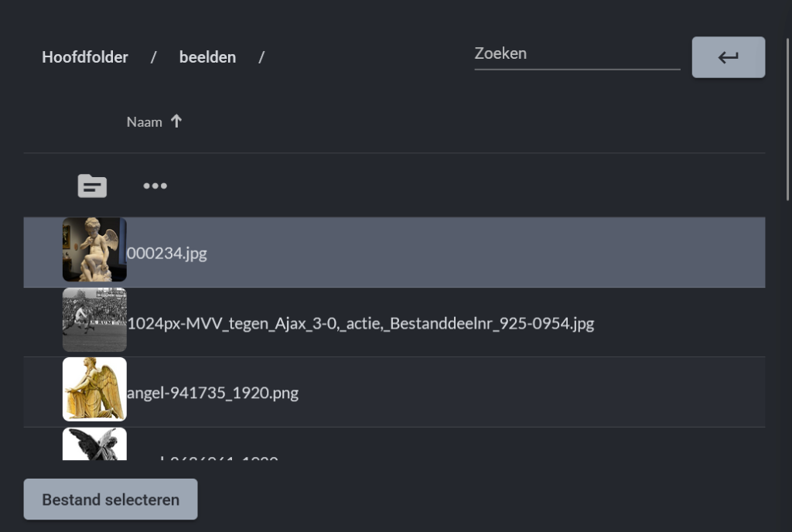Sort by the Naam column header
The height and width of the screenshot is (532, 792).
click(x=145, y=121)
